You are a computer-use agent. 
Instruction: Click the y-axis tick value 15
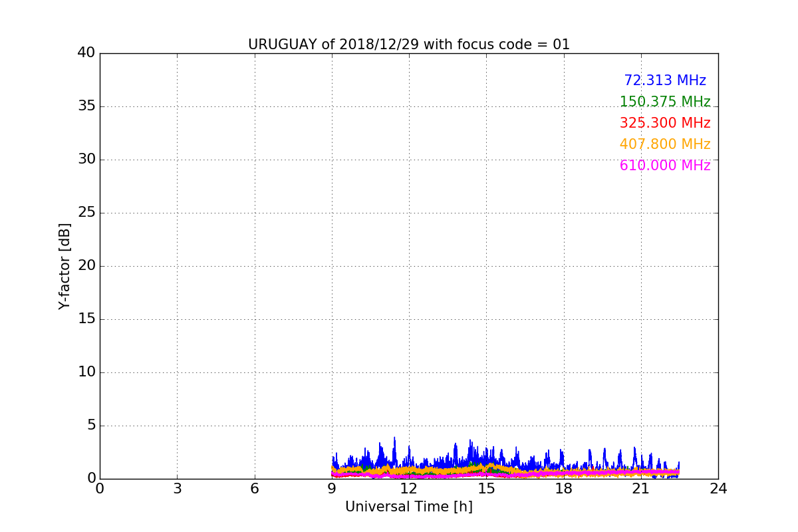coord(86,319)
